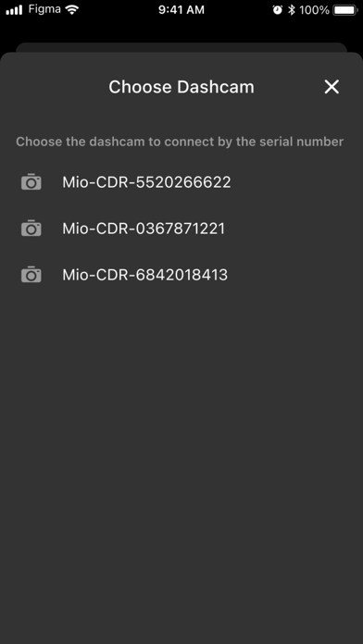Connect to dashcam Mio-CDR-6842018413

coord(181,275)
